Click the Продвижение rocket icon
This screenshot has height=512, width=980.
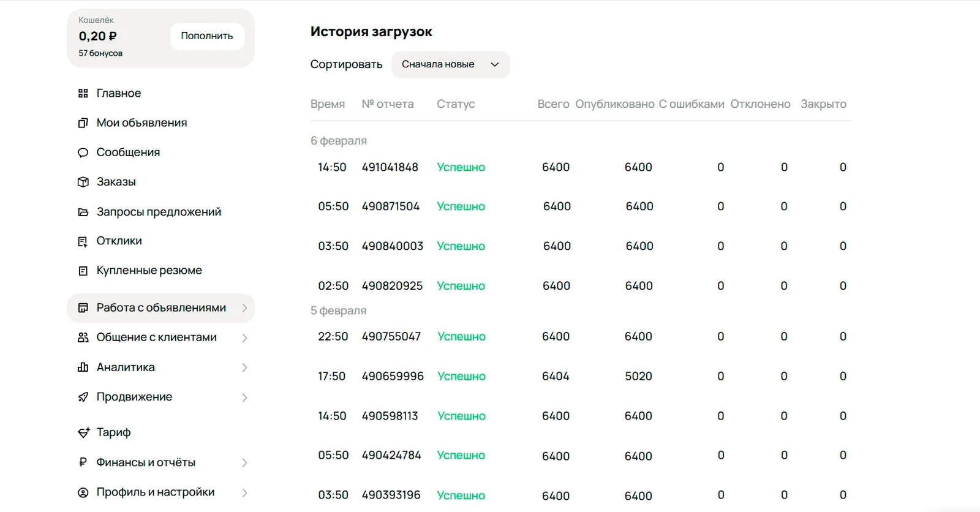(x=83, y=397)
